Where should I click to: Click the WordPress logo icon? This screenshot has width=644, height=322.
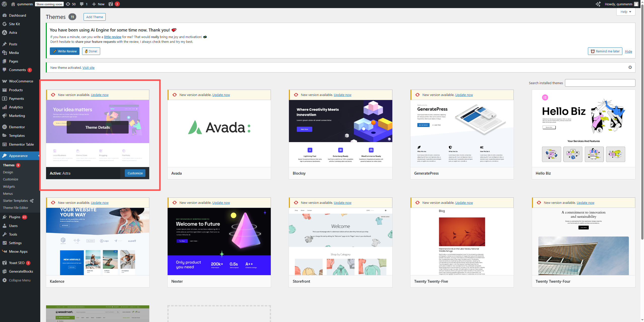pyautogui.click(x=4, y=4)
